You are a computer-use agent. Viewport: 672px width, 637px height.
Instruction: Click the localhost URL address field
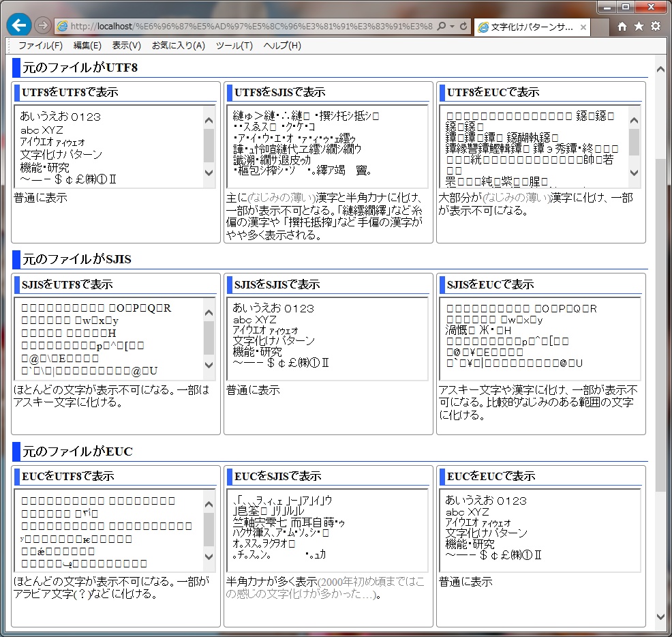(x=245, y=26)
